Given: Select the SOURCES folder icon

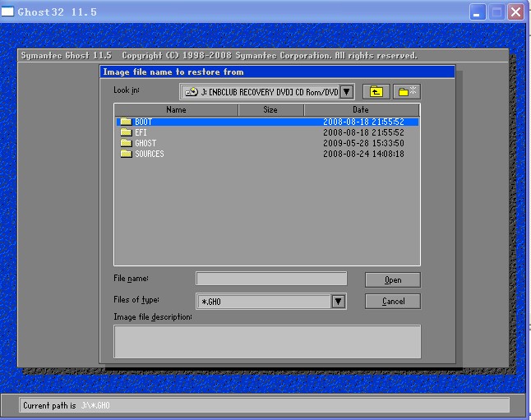Looking at the screenshot, I should [126, 154].
